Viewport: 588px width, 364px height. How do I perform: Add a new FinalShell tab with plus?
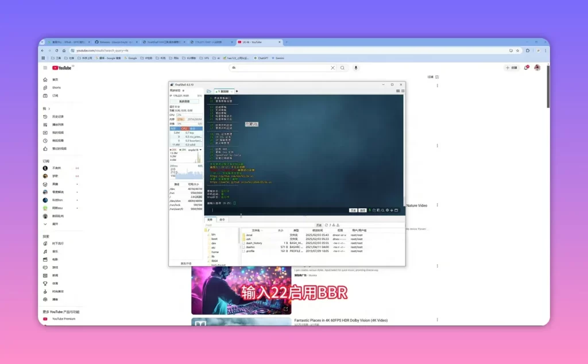pos(237,91)
